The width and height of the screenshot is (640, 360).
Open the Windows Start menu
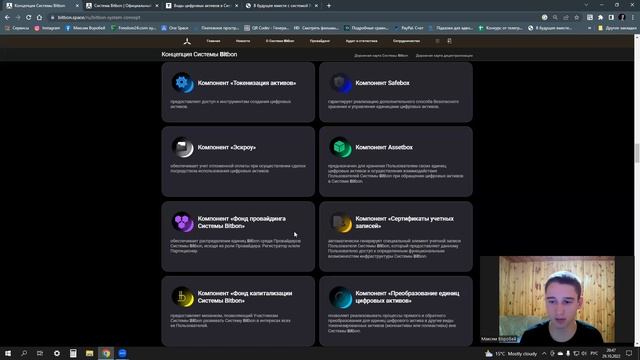click(x=8, y=353)
